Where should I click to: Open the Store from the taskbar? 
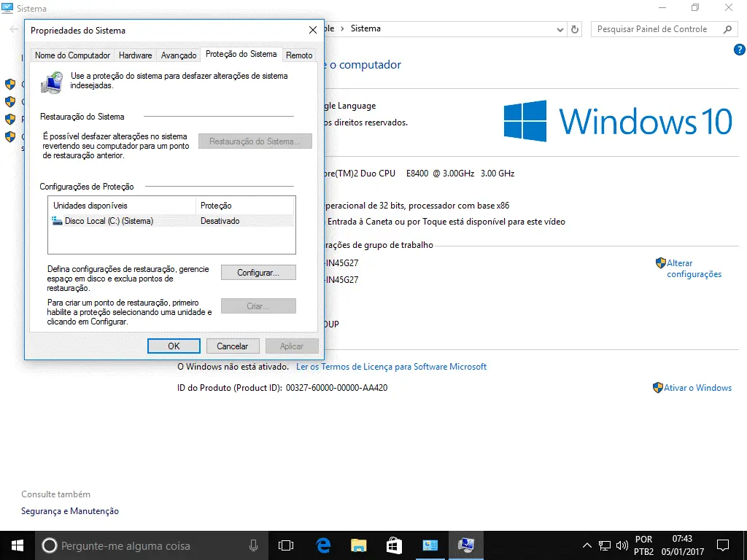coord(394,545)
